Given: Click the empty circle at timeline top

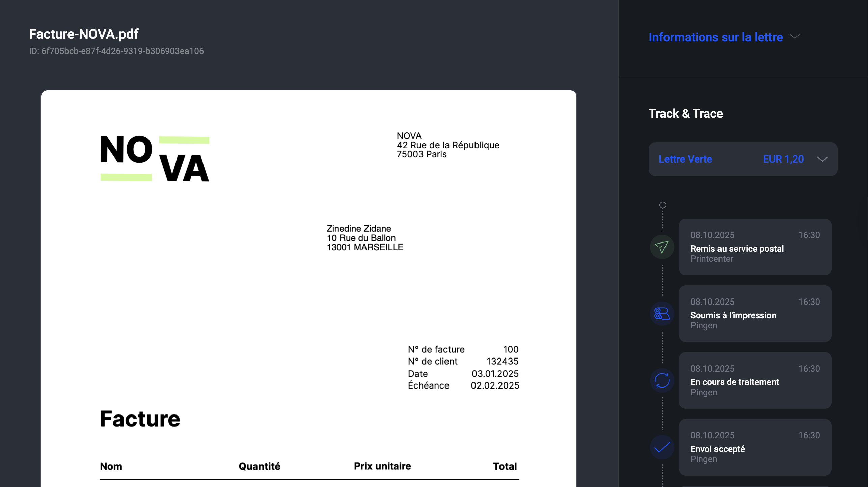Looking at the screenshot, I should tap(662, 205).
